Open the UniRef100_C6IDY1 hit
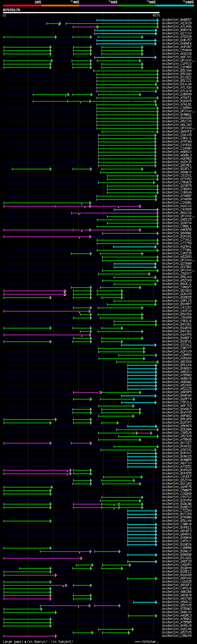 [x=177, y=175]
